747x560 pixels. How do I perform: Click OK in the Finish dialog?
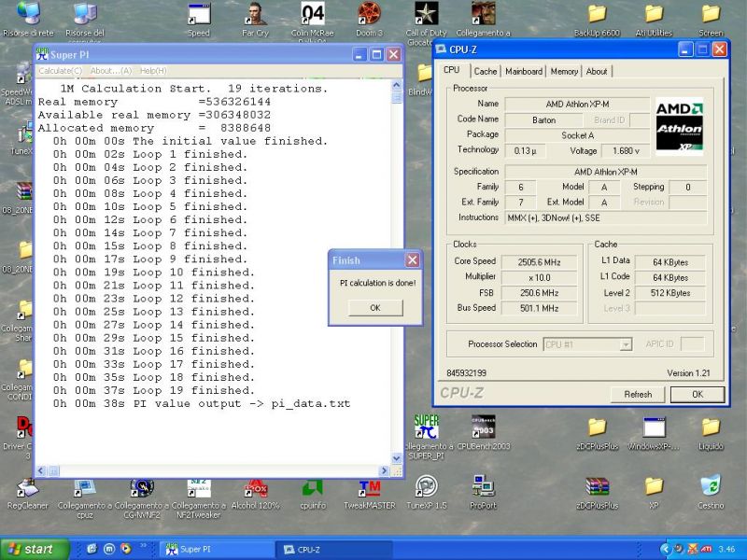point(375,308)
